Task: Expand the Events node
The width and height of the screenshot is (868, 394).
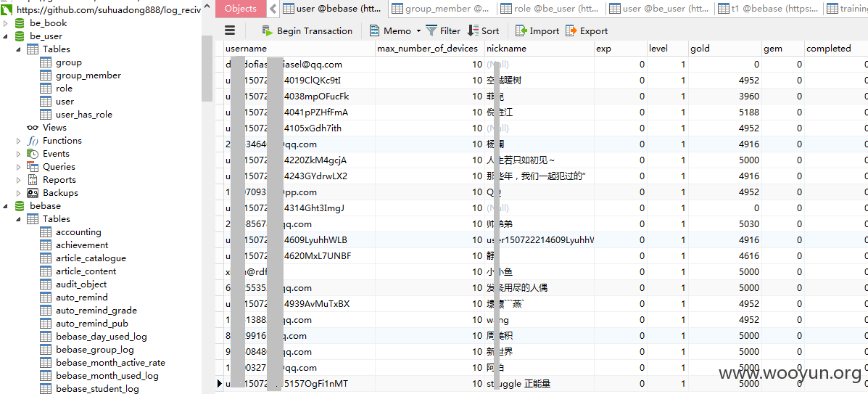Action: (x=19, y=154)
